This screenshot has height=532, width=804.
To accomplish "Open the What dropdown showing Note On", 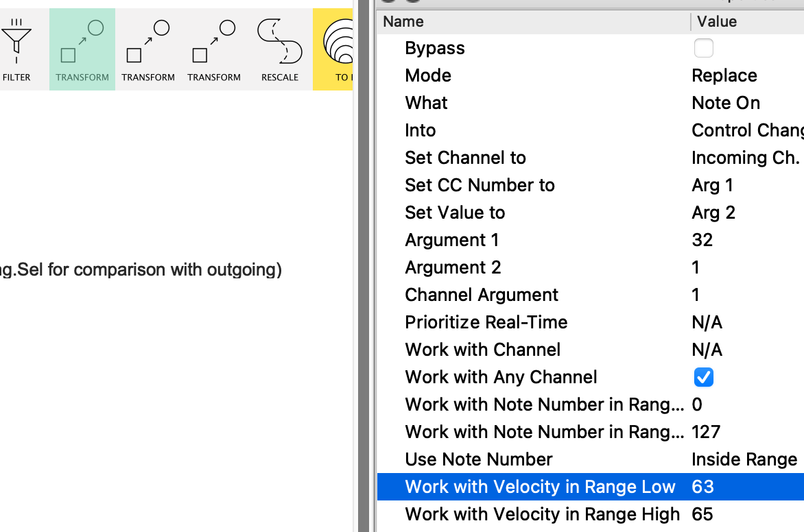I will click(x=726, y=103).
